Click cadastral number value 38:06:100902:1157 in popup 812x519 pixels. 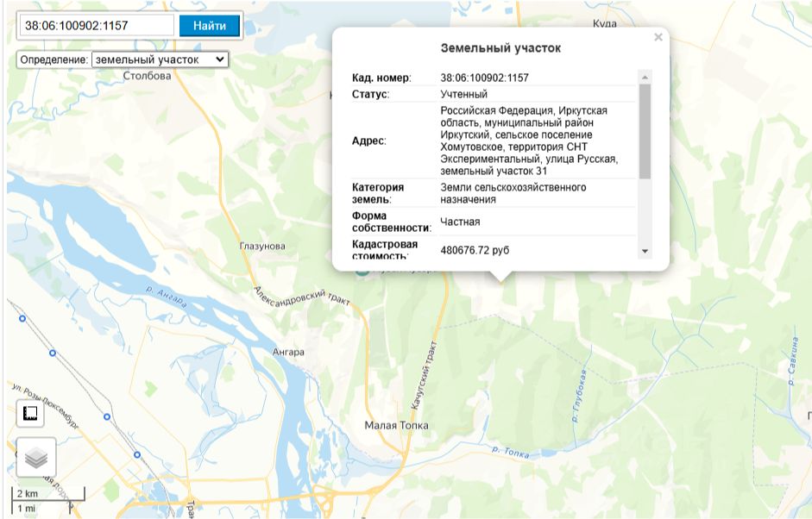click(x=484, y=78)
